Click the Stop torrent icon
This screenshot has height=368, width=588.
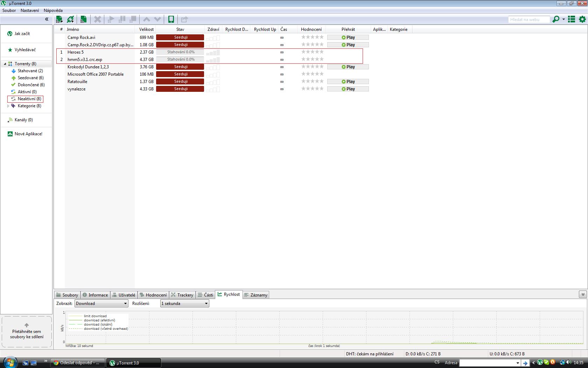point(133,19)
